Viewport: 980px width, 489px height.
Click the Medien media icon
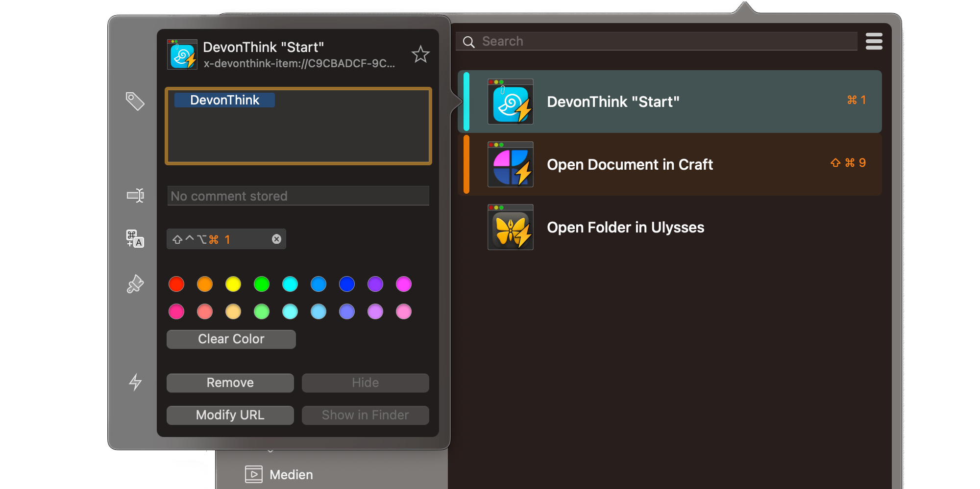(x=254, y=474)
